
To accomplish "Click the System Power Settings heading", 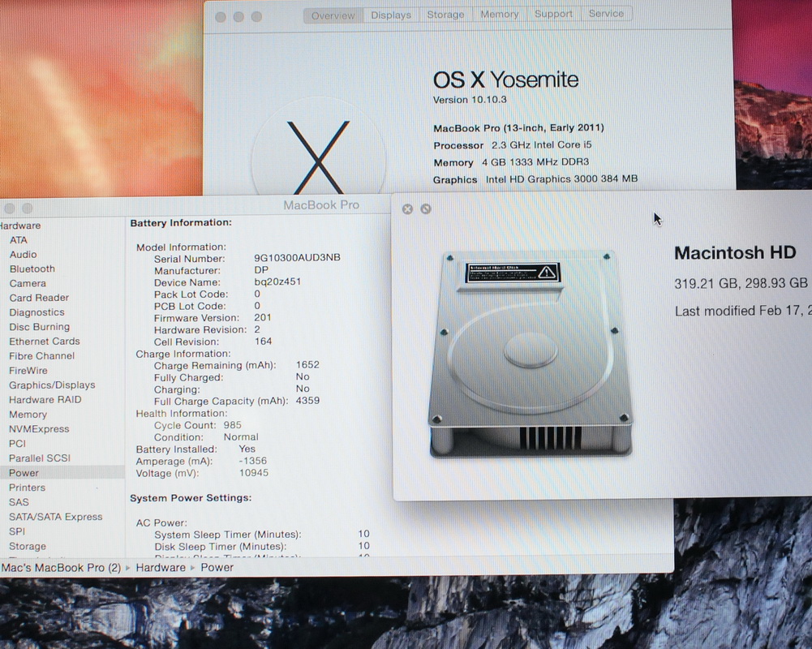I will 191,498.
